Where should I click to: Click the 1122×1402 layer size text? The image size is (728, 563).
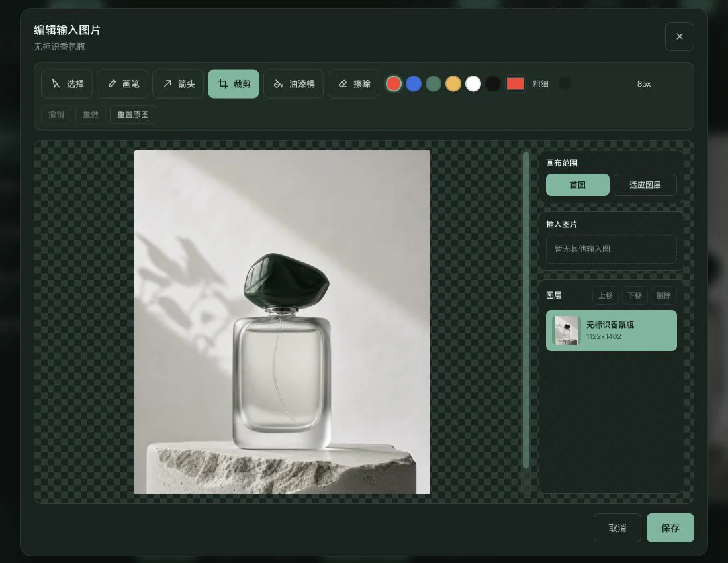click(604, 336)
